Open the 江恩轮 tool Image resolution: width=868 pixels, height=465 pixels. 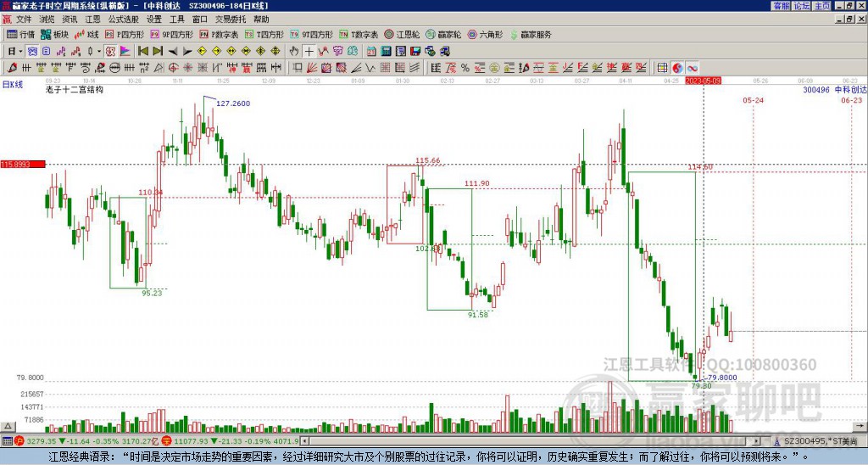point(402,34)
